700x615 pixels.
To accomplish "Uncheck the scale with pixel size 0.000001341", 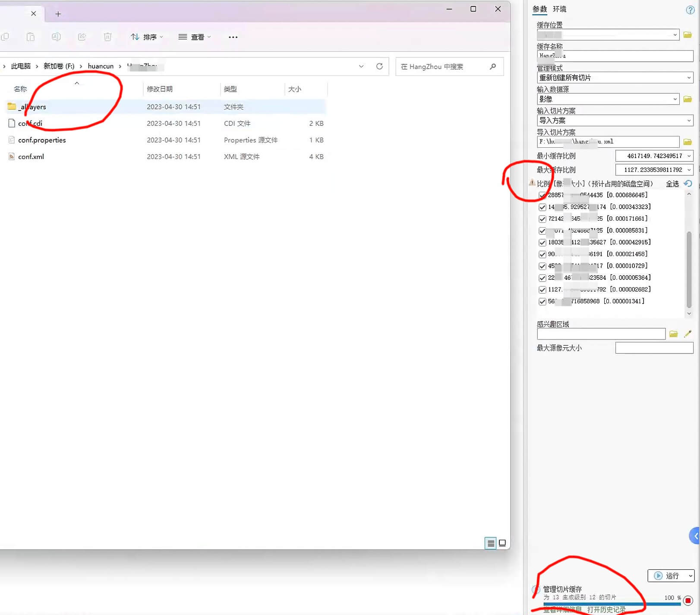I will (542, 301).
